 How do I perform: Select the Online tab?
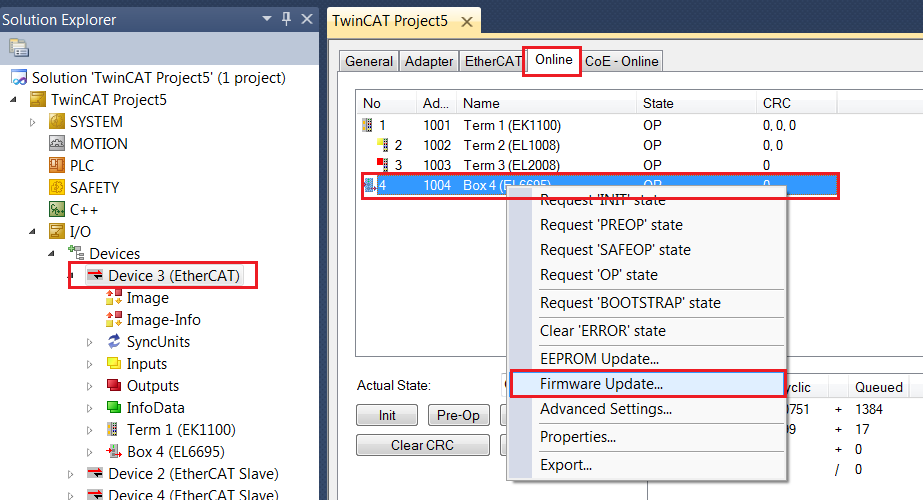click(553, 60)
